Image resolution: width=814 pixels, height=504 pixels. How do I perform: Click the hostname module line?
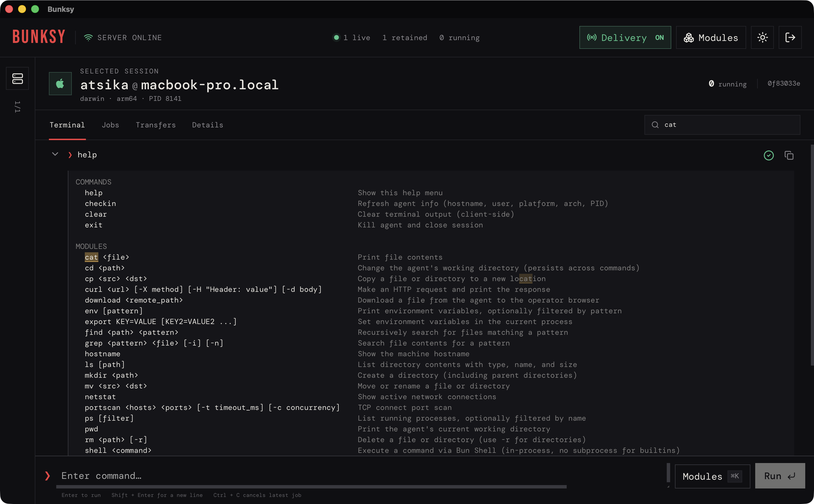(102, 354)
